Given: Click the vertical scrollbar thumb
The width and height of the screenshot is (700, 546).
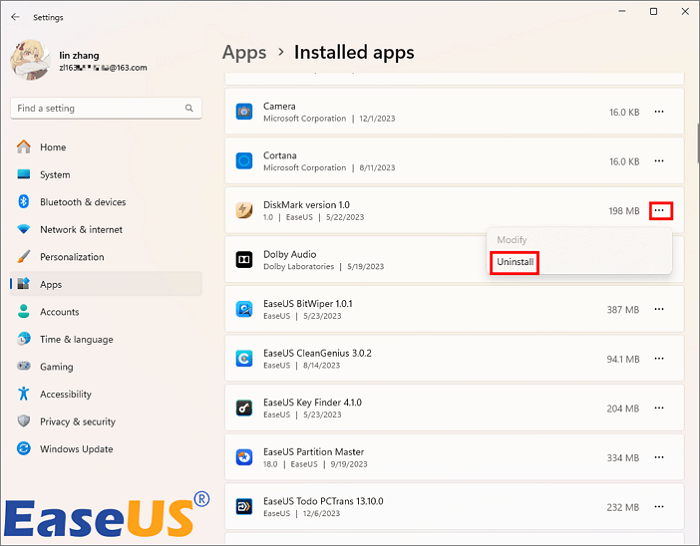Looking at the screenshot, I should click(x=698, y=142).
